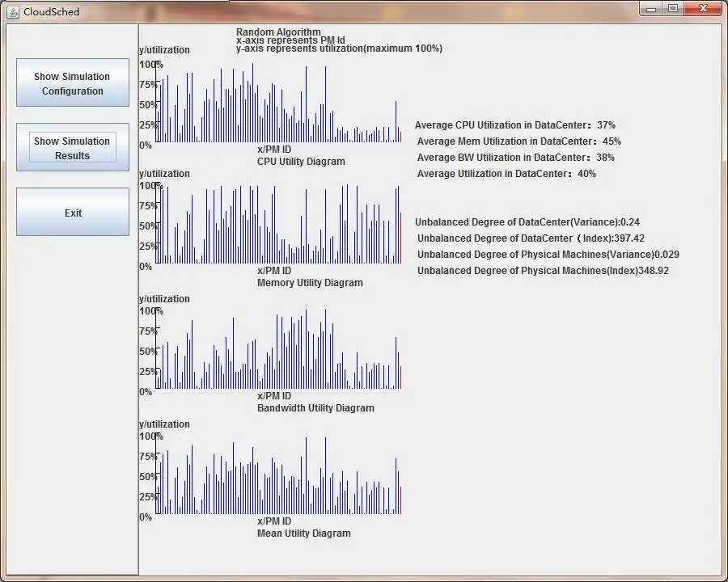The image size is (728, 582).
Task: Click the CPU Utility Diagram label
Action: [x=301, y=162]
